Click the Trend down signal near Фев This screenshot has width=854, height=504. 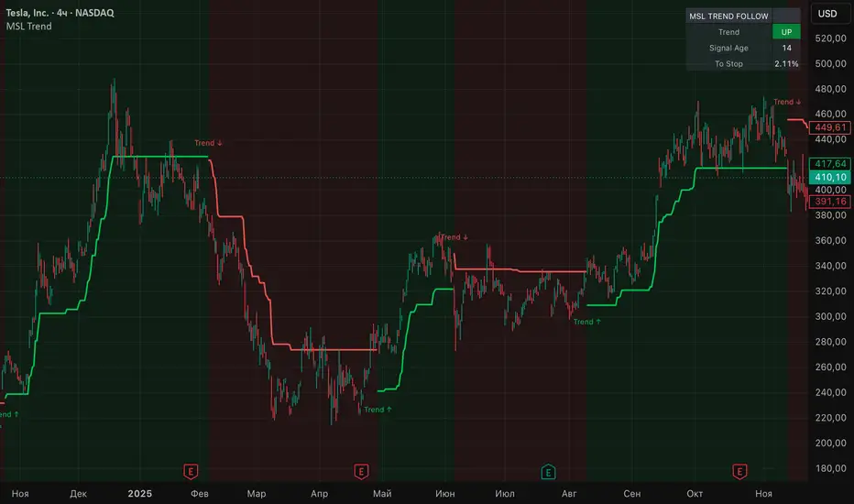click(209, 143)
